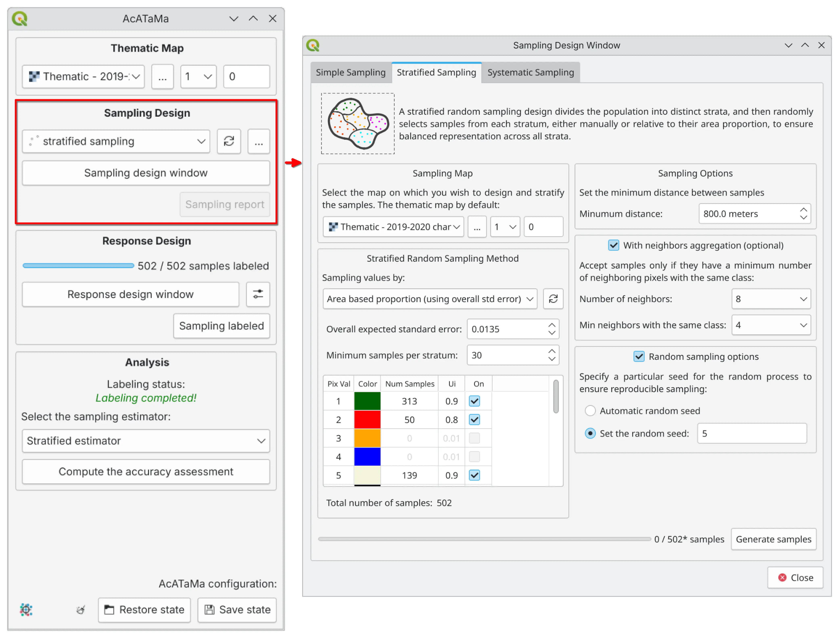Browse sampling design file ellipsis button
The height and width of the screenshot is (638, 840).
coord(259,141)
